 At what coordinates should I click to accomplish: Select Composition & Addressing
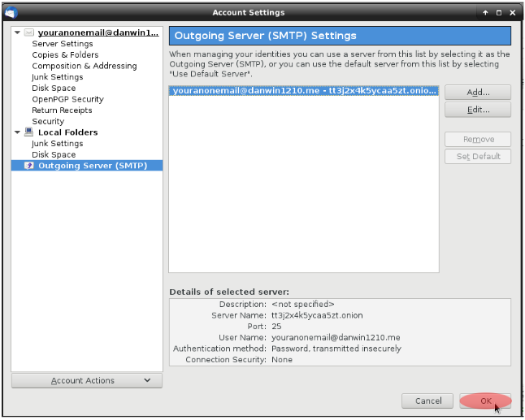[x=85, y=66]
